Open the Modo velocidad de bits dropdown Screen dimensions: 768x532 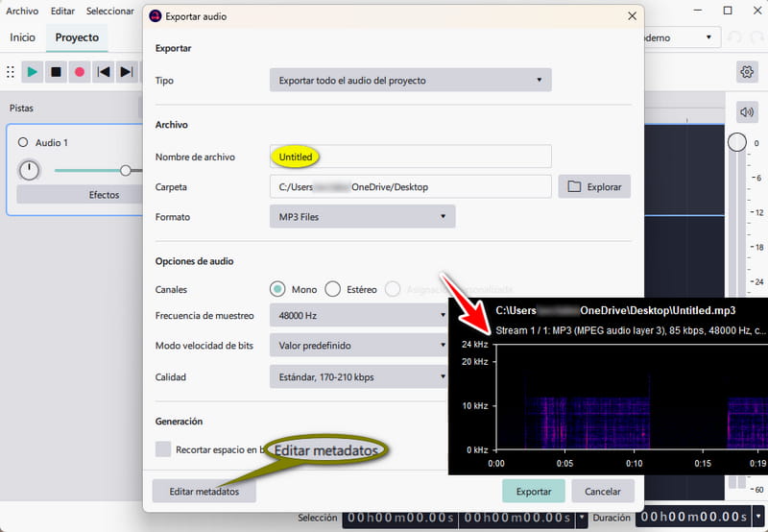pyautogui.click(x=358, y=346)
